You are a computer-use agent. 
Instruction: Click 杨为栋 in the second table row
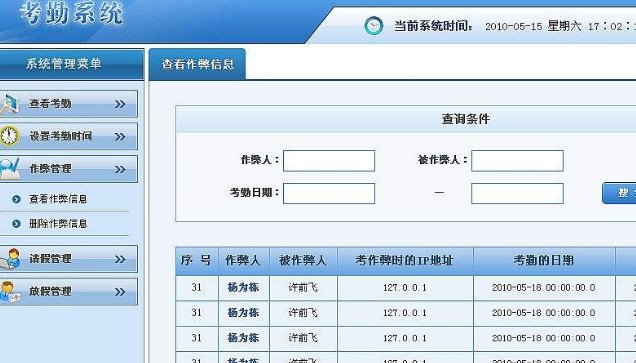pyautogui.click(x=243, y=313)
